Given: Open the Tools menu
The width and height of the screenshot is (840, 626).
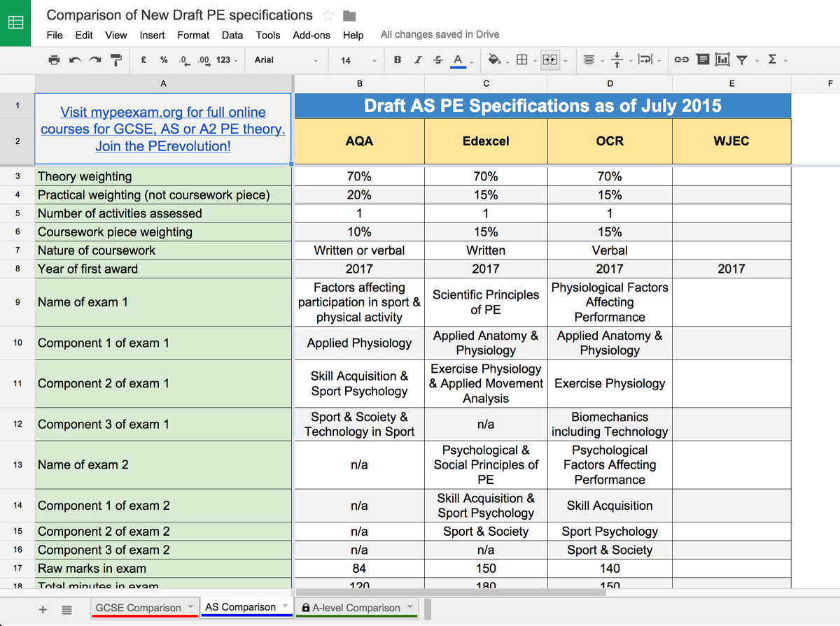Looking at the screenshot, I should 268,35.
